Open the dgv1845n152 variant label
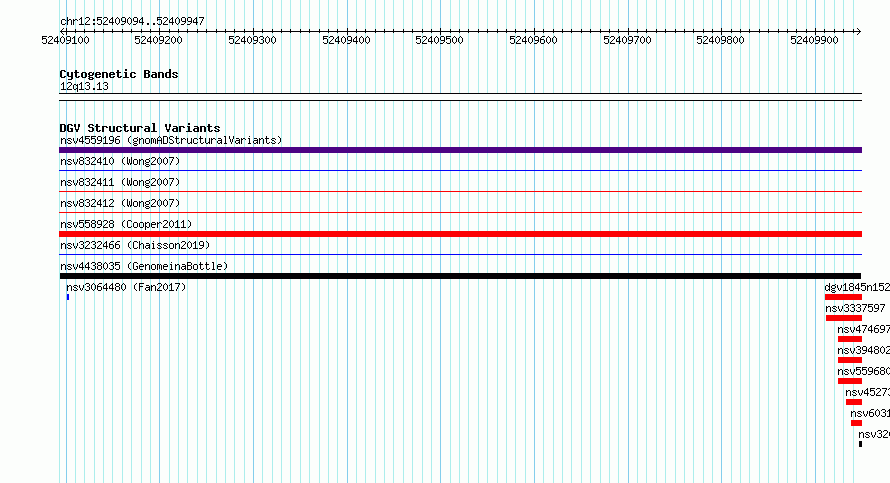This screenshot has height=483, width=890. pyautogui.click(x=857, y=287)
